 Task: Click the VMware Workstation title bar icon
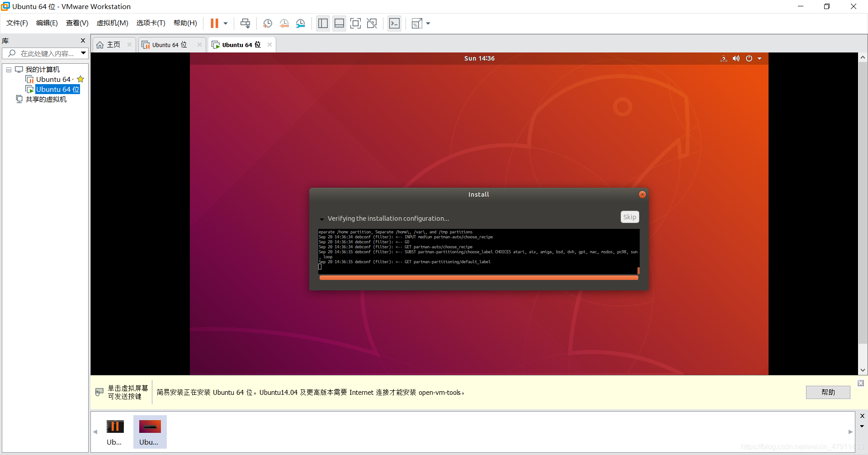tap(5, 6)
